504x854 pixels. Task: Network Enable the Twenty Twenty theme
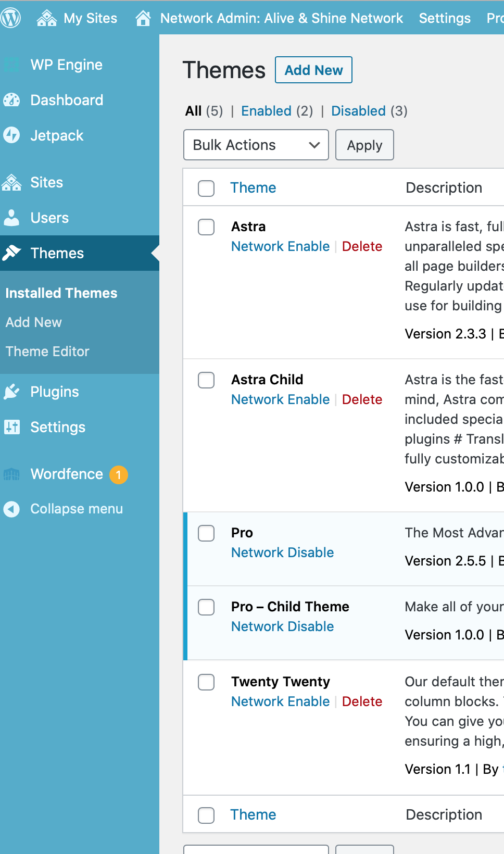point(280,701)
